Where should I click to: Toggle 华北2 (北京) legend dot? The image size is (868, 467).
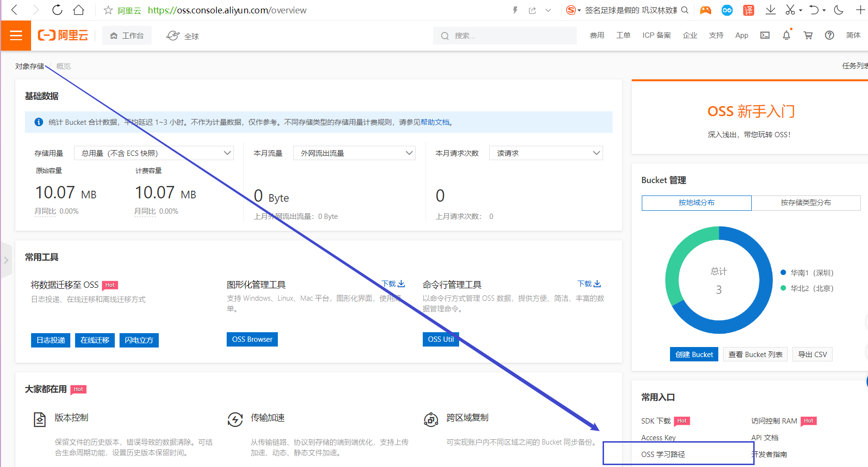783,288
